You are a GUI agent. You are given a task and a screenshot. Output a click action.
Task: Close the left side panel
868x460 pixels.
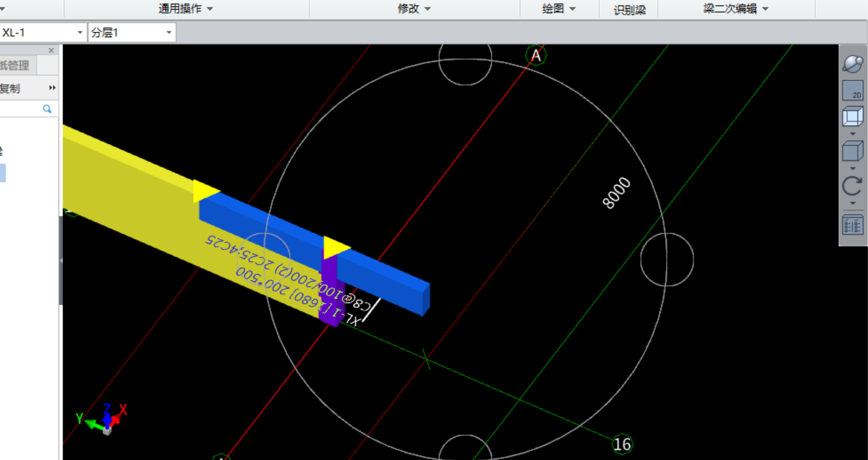(51, 50)
